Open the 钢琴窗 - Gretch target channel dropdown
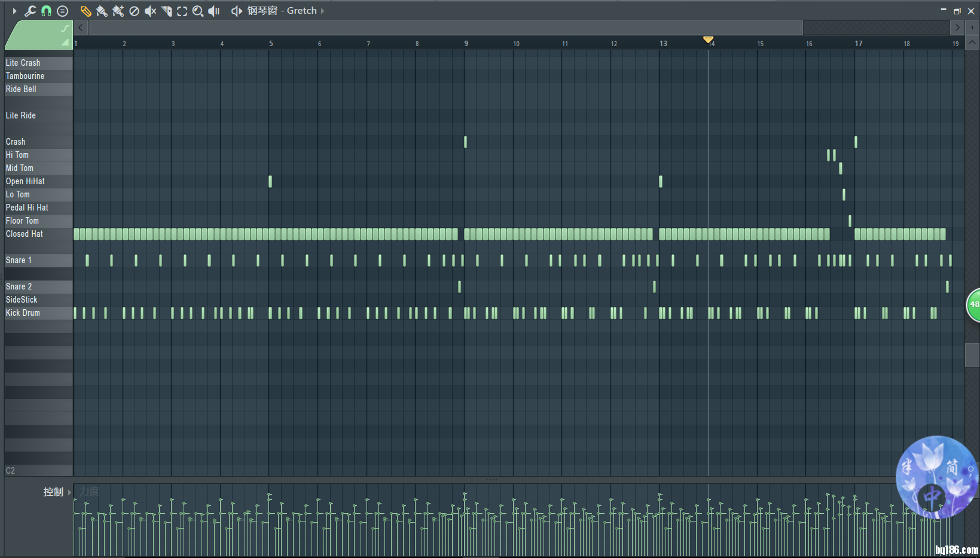This screenshot has width=980, height=558. point(285,11)
